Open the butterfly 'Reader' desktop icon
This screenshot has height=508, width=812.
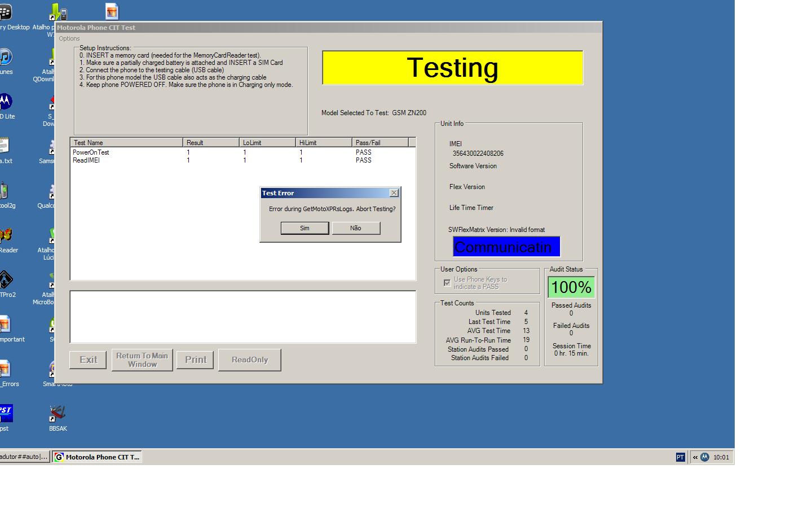click(x=5, y=235)
